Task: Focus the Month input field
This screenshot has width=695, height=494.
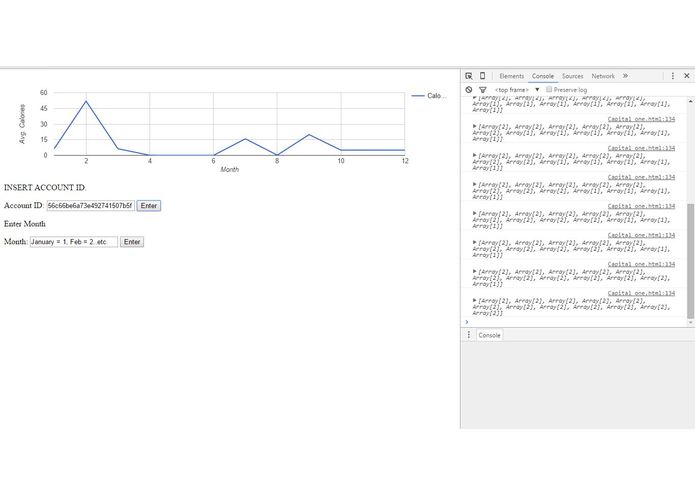Action: pos(74,242)
